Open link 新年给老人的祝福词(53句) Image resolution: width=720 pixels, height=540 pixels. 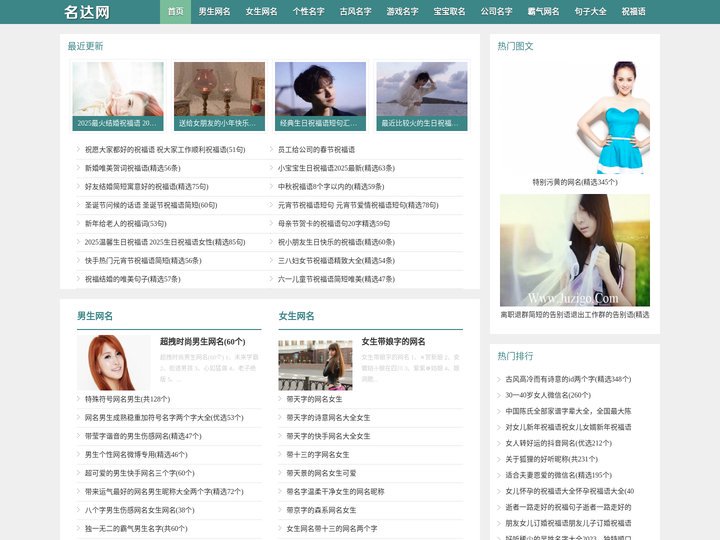point(125,224)
